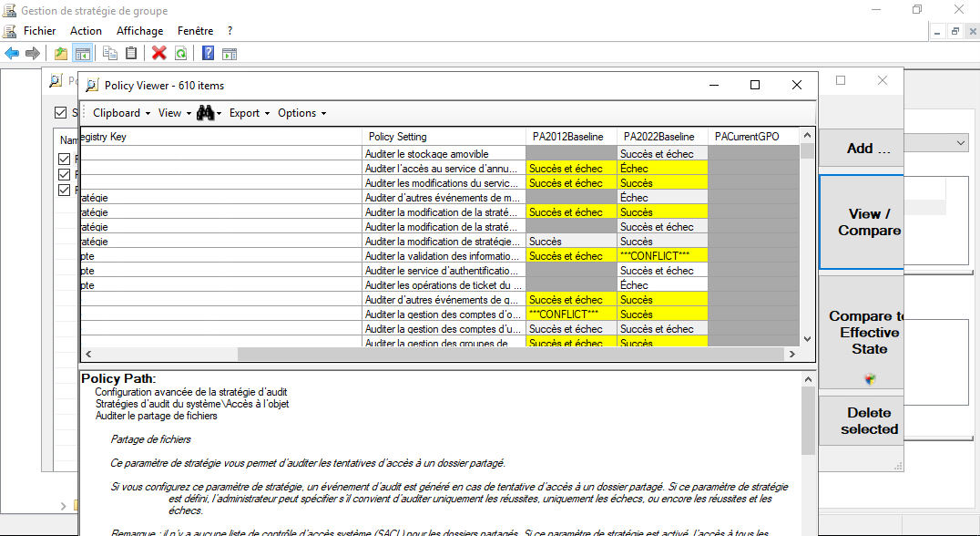Click the blue Back arrow icon

click(x=12, y=53)
